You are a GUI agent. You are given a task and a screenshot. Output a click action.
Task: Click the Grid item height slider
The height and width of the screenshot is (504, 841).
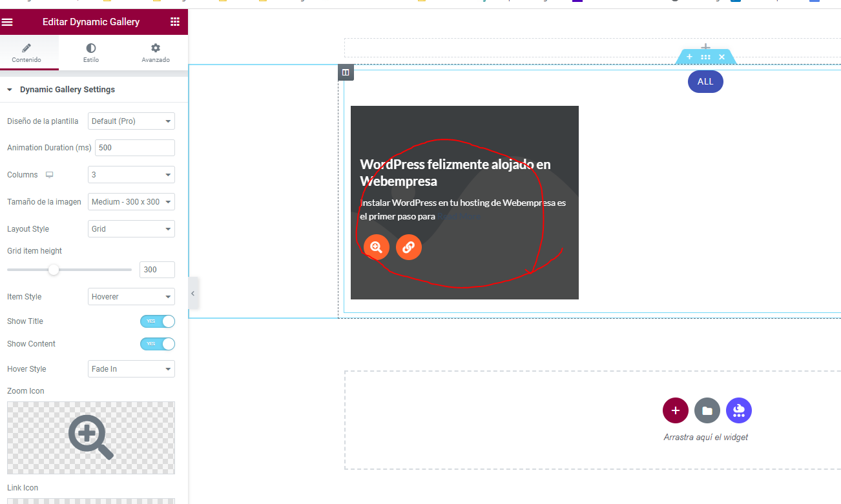tap(69, 270)
